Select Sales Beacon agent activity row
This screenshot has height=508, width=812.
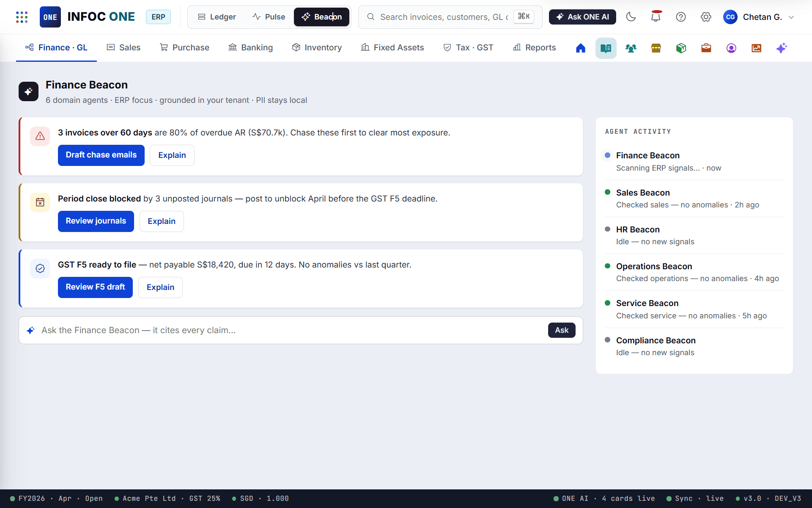(694, 199)
